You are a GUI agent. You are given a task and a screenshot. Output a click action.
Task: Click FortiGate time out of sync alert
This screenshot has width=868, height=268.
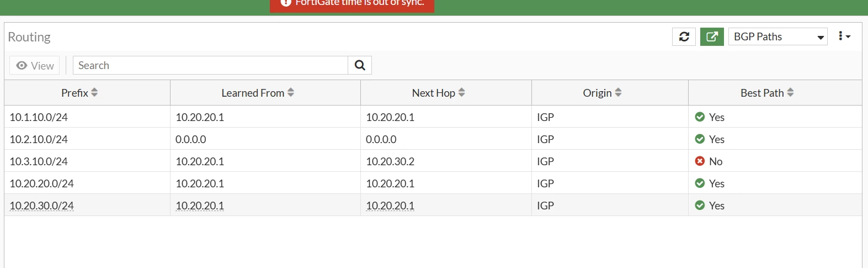pyautogui.click(x=352, y=4)
